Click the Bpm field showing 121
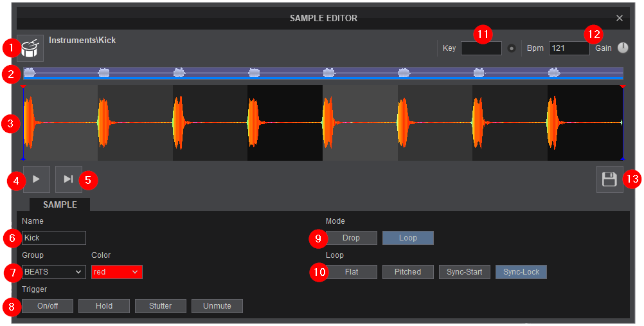Image resolution: width=644 pixels, height=326 pixels. [x=569, y=48]
